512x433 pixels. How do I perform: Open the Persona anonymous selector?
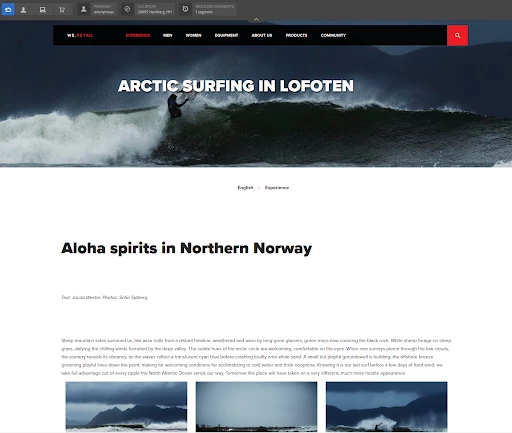(x=104, y=9)
